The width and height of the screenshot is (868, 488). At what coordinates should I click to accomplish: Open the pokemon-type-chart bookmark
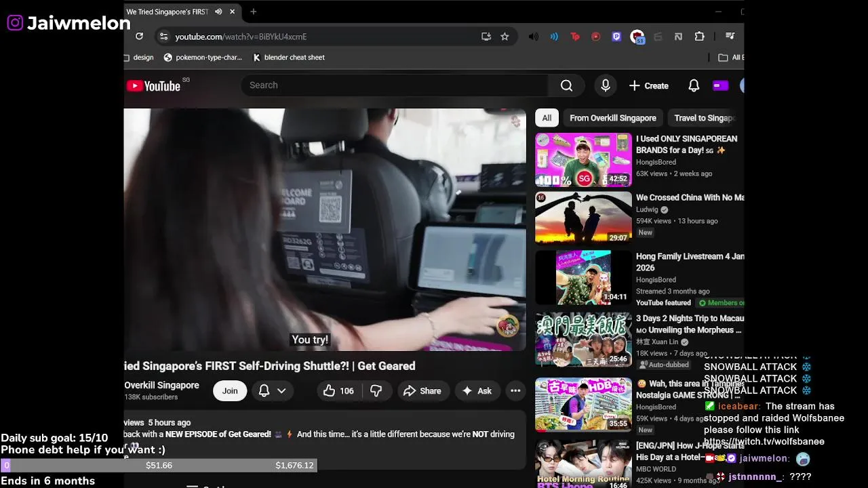click(x=203, y=58)
